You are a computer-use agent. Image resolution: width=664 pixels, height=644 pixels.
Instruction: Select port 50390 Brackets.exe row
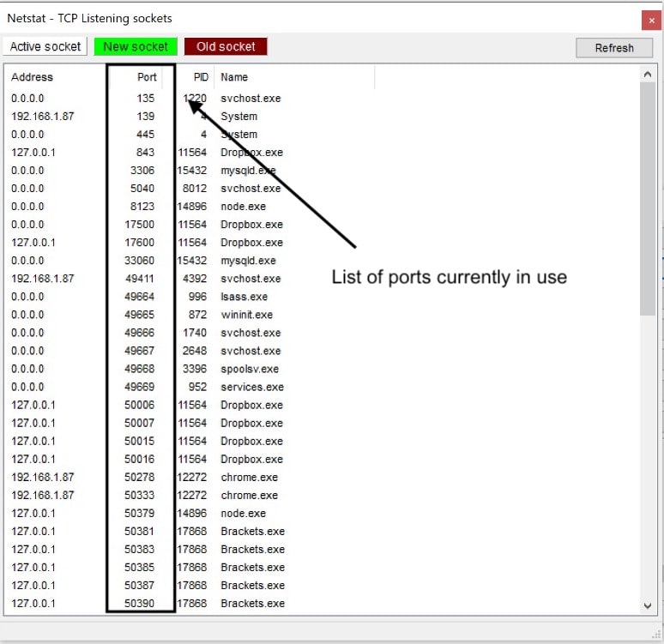point(146,604)
